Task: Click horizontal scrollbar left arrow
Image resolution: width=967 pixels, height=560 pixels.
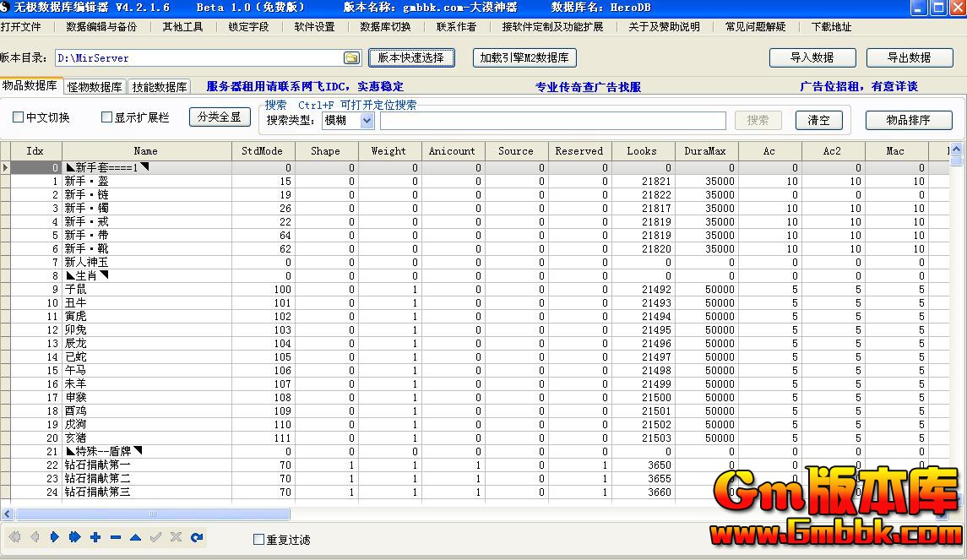Action: click(x=8, y=514)
